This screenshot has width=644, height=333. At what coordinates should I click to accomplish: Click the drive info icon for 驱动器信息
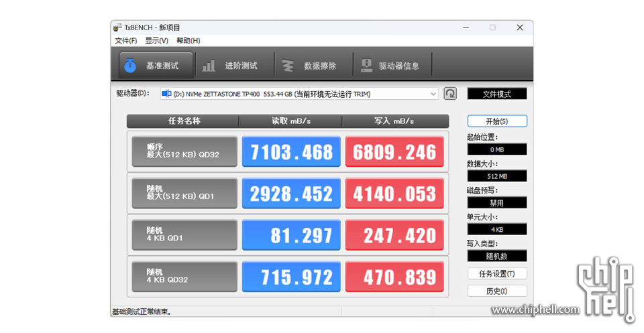pos(366,66)
